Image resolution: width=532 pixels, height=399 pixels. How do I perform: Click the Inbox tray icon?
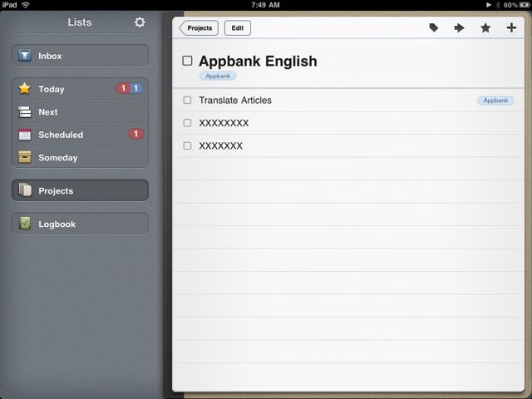click(25, 56)
